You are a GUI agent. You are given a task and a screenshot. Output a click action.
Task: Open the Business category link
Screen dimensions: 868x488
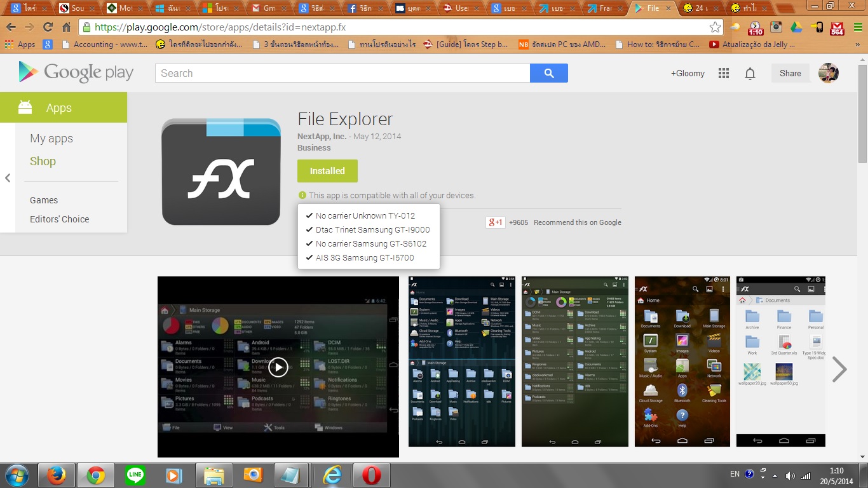tap(314, 148)
